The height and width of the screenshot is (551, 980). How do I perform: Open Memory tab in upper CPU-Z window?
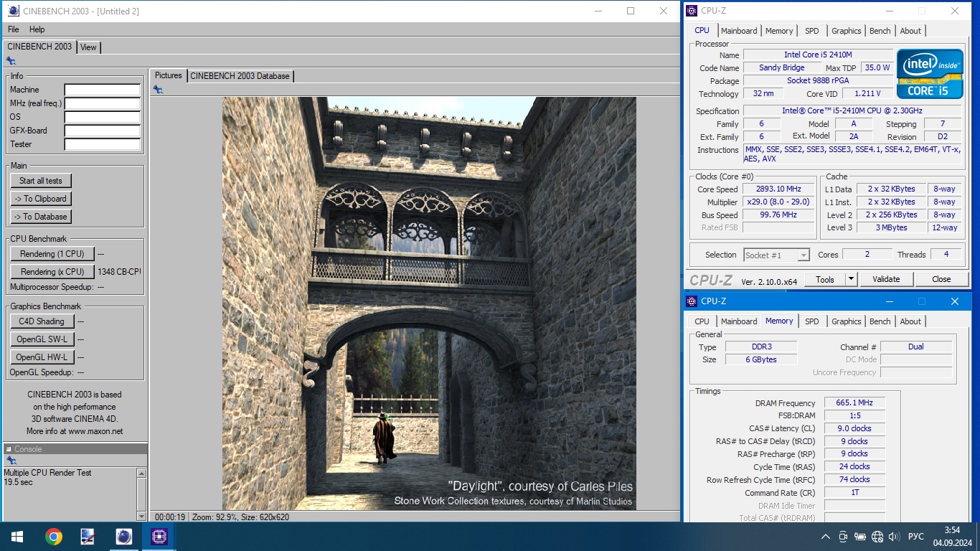779,31
